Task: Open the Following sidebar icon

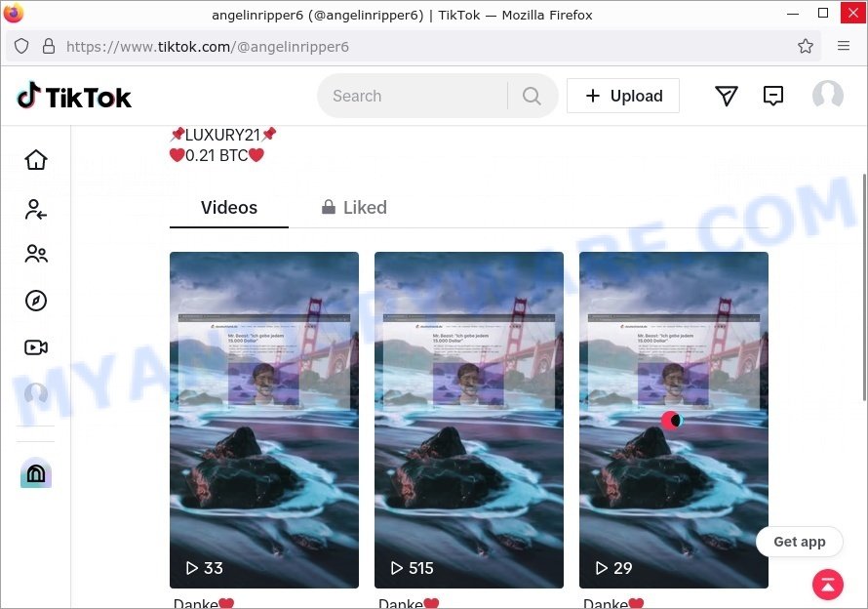Action: 36,210
